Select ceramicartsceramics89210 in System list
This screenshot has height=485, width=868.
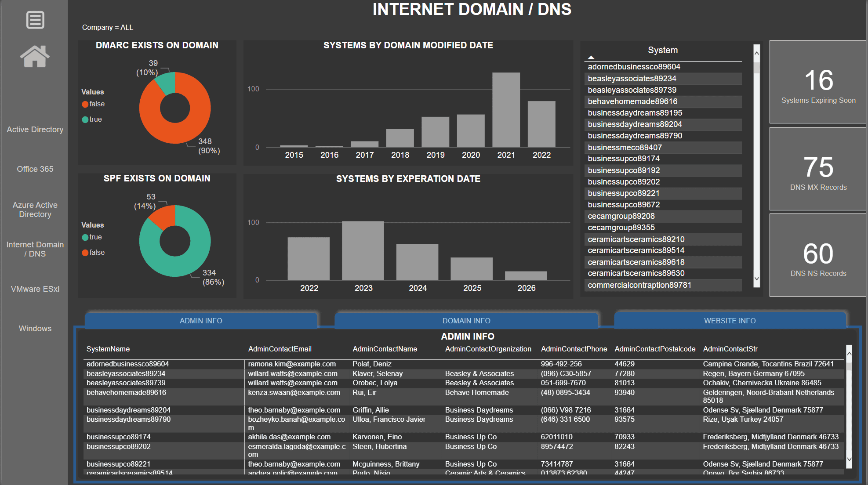[663, 239]
